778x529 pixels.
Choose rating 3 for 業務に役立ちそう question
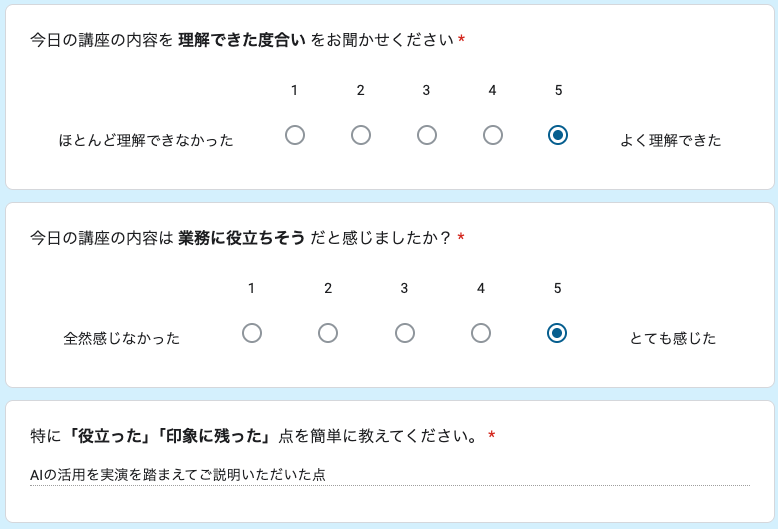(x=405, y=333)
